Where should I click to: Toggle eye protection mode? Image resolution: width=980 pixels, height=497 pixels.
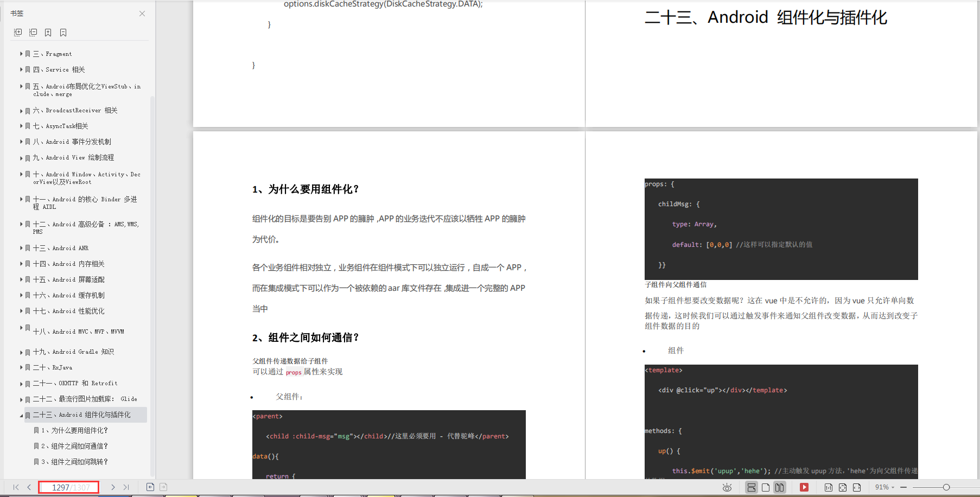coord(727,487)
